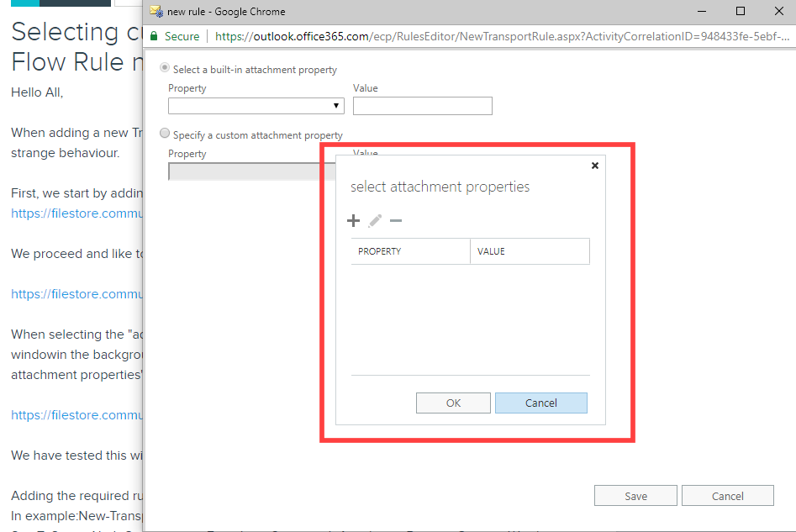Open the built-in Property dropdown

tap(256, 106)
